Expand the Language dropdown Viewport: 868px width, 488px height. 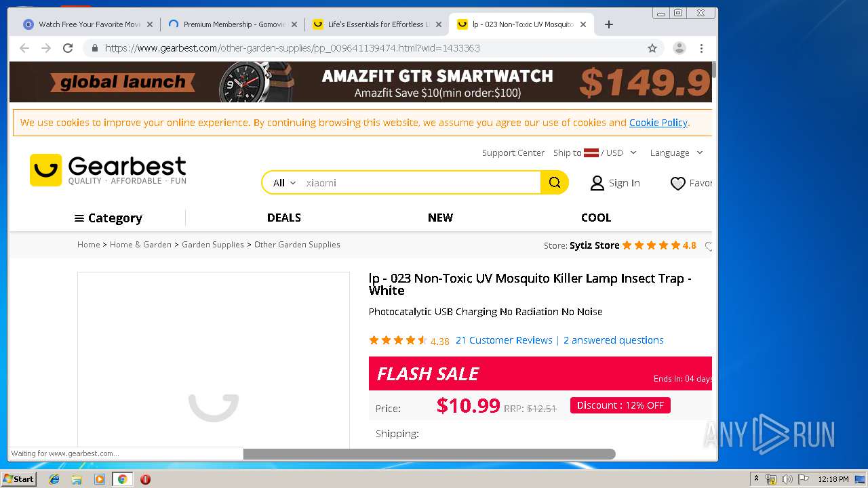pyautogui.click(x=676, y=152)
